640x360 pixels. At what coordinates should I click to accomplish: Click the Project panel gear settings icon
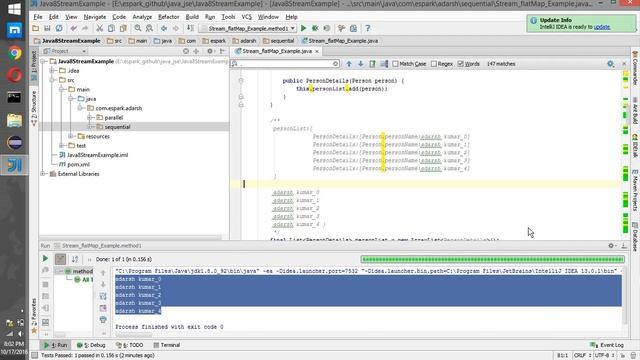210,51
